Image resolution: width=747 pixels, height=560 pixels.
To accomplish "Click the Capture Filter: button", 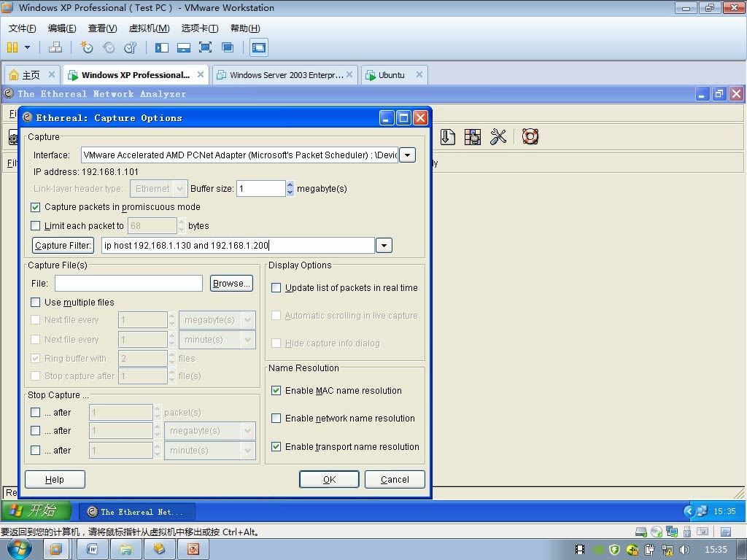I will (63, 246).
